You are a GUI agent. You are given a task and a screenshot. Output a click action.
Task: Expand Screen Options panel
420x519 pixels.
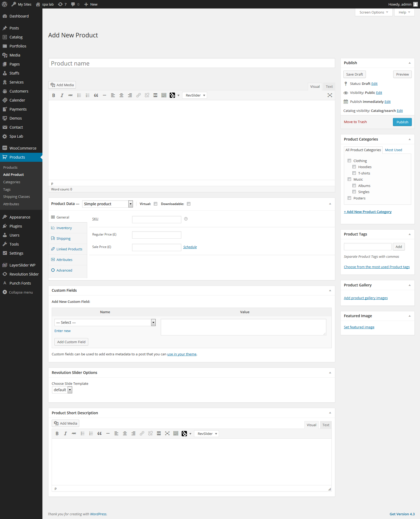point(374,12)
